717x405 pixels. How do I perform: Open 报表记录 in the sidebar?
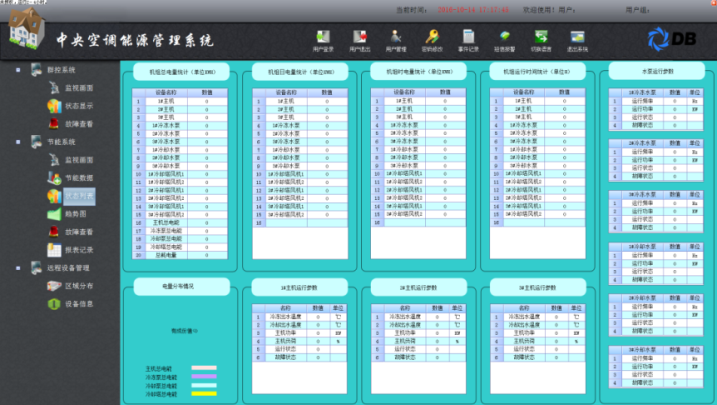tap(78, 249)
